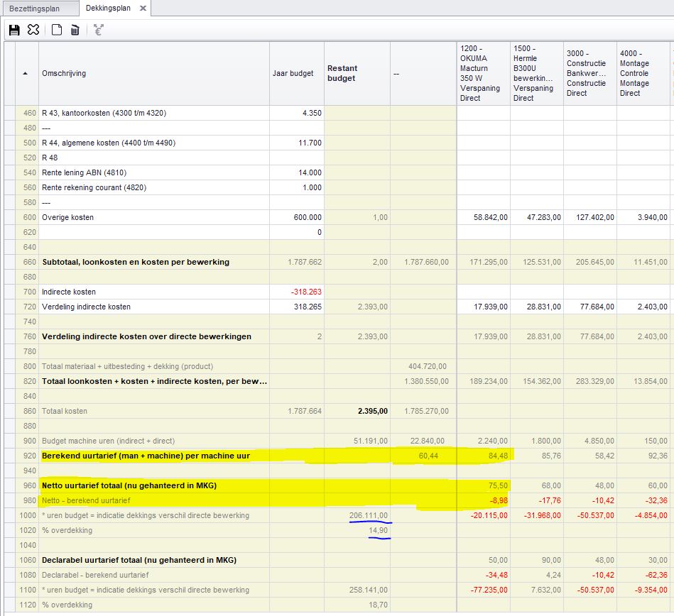Save the Dekkingsplan with the floppy icon
The width and height of the screenshot is (674, 616).
[x=14, y=30]
